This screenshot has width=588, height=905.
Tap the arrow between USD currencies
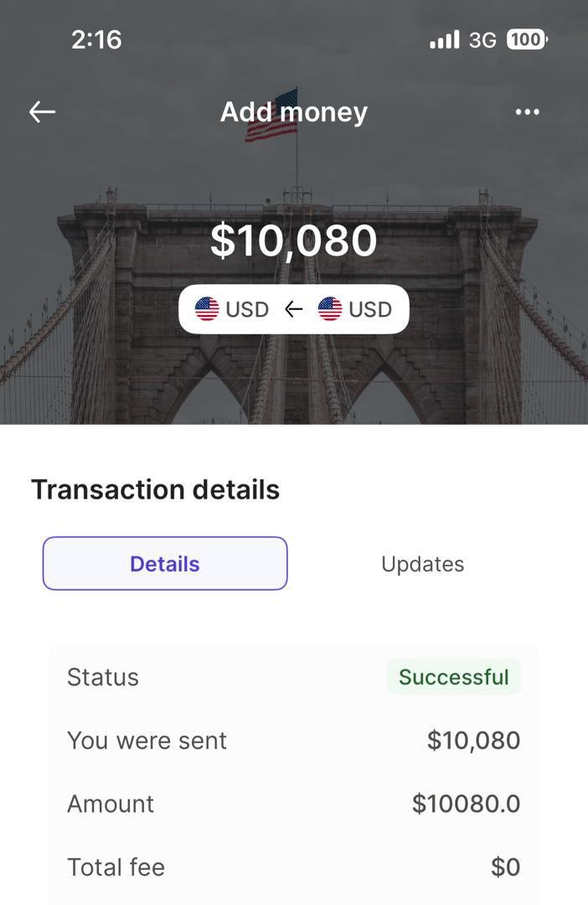293,309
